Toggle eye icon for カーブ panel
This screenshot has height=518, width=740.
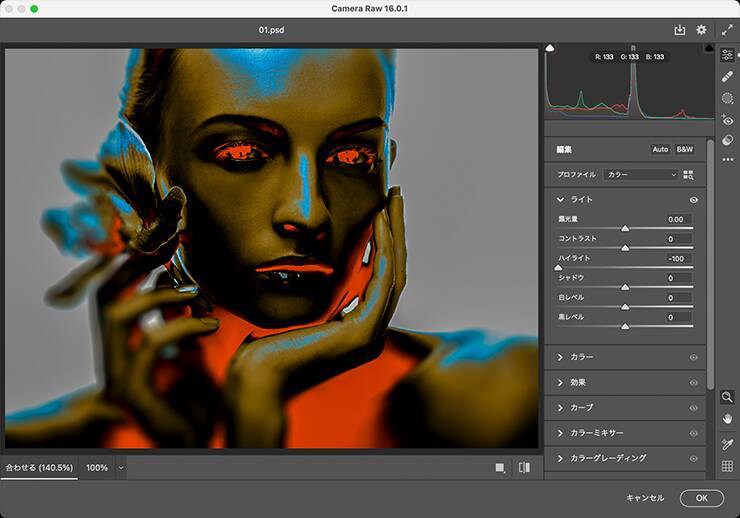(x=693, y=408)
